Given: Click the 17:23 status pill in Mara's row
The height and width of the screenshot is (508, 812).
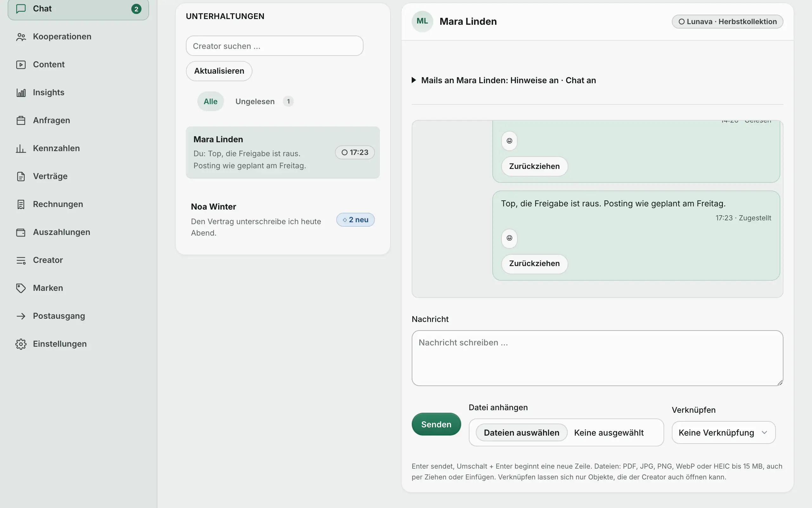Looking at the screenshot, I should pyautogui.click(x=355, y=152).
